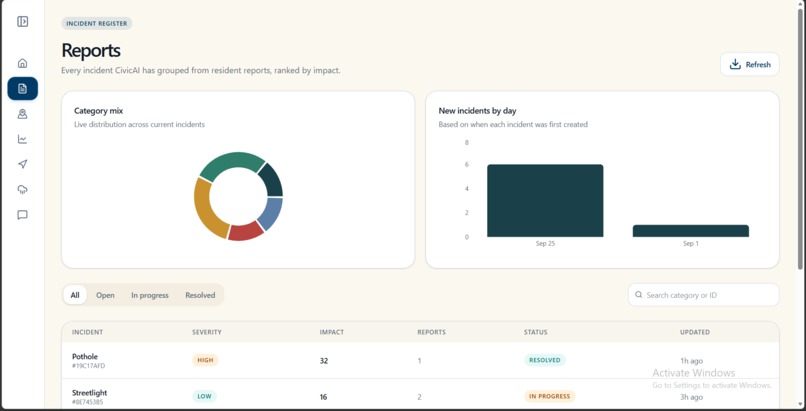Select the All filter tab
Viewport: 806px width, 411px height.
75,295
